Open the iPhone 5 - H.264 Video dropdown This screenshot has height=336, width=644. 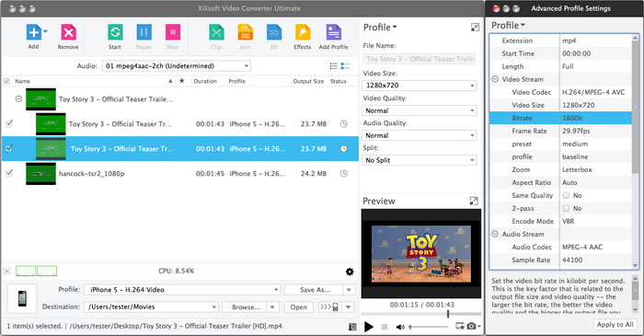[182, 290]
